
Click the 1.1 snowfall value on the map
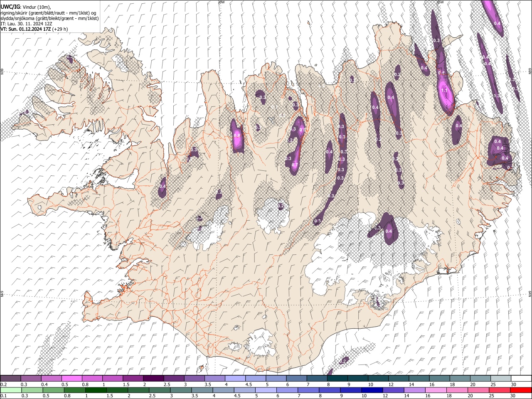444,90
